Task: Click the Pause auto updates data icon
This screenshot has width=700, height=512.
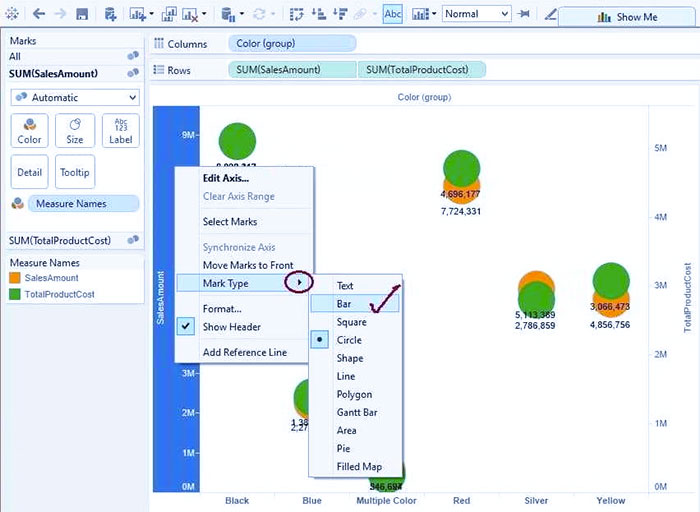Action: (x=228, y=14)
